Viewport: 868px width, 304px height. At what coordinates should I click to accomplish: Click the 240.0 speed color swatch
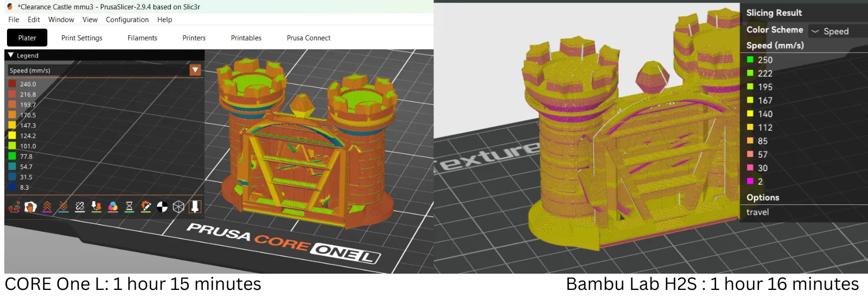[x=12, y=84]
